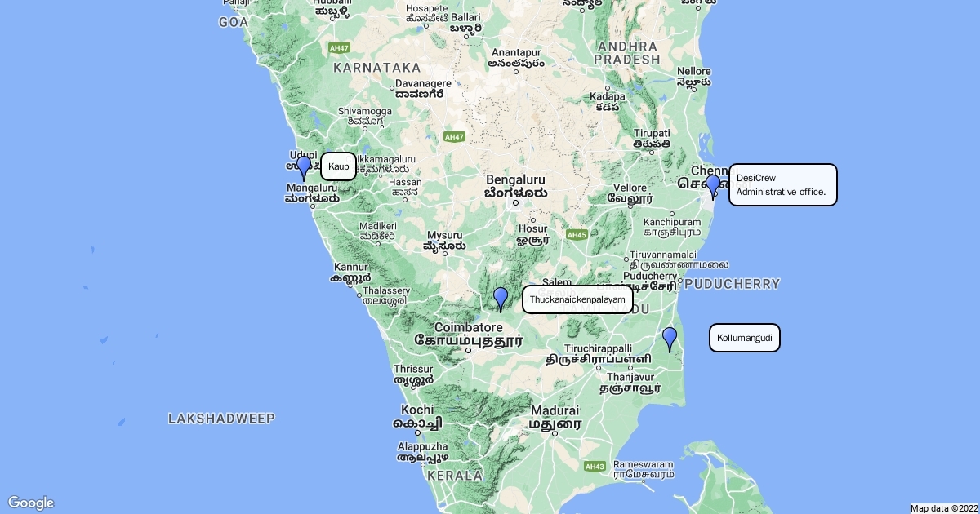Click the Mysuru city label
Screen dimensions: 980x514
[x=443, y=231]
